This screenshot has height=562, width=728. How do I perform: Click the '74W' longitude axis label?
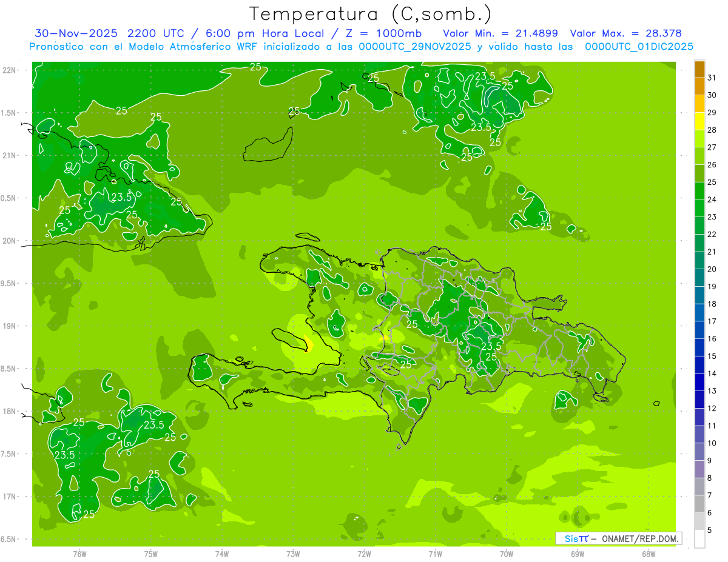[222, 554]
